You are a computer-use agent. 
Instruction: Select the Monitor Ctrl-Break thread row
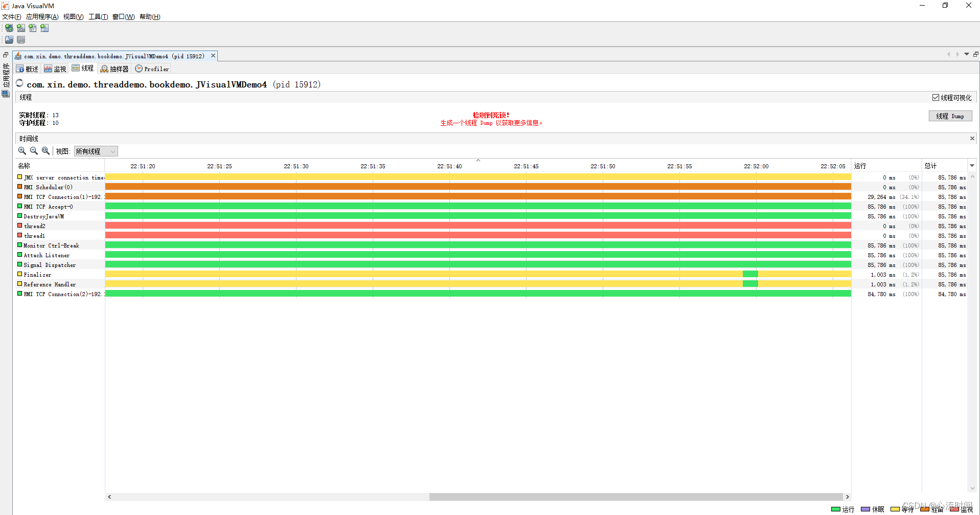tap(491, 245)
